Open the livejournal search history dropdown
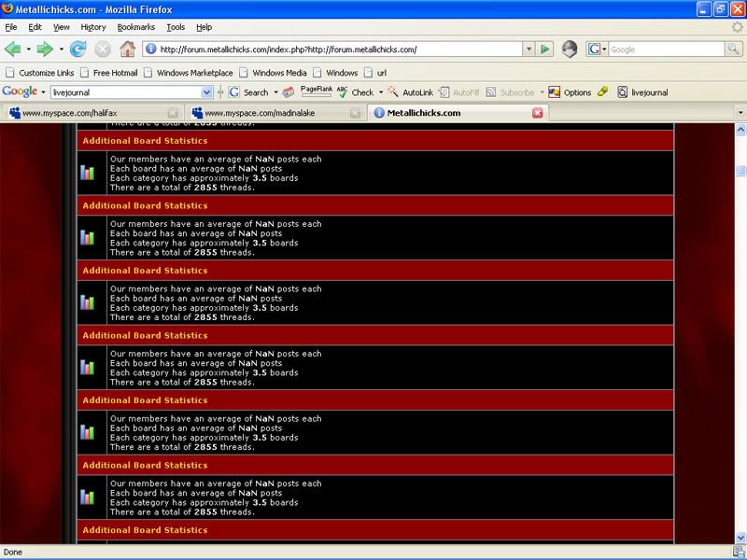The image size is (747, 560). point(206,92)
